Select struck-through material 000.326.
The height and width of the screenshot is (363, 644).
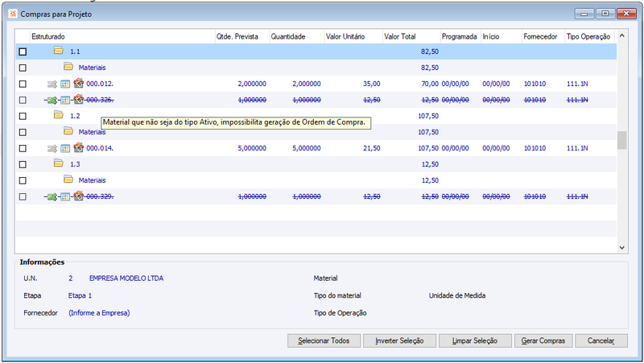pos(100,100)
